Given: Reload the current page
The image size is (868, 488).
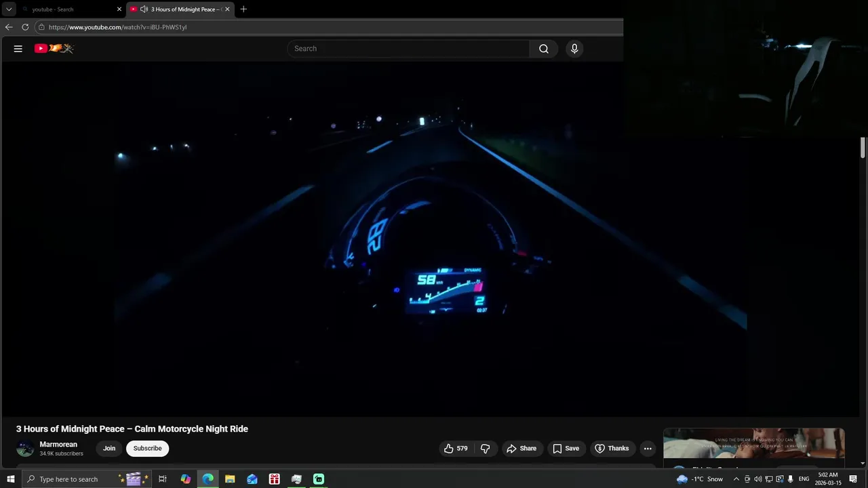Looking at the screenshot, I should (x=25, y=27).
